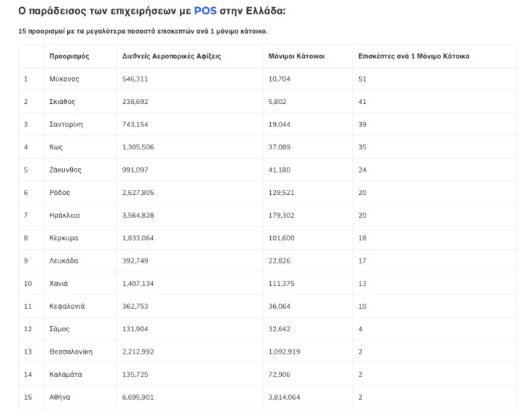Image resolution: width=520 pixels, height=420 pixels.
Task: Click the Θεσσαλονίκη destination cell
Action: (71, 351)
